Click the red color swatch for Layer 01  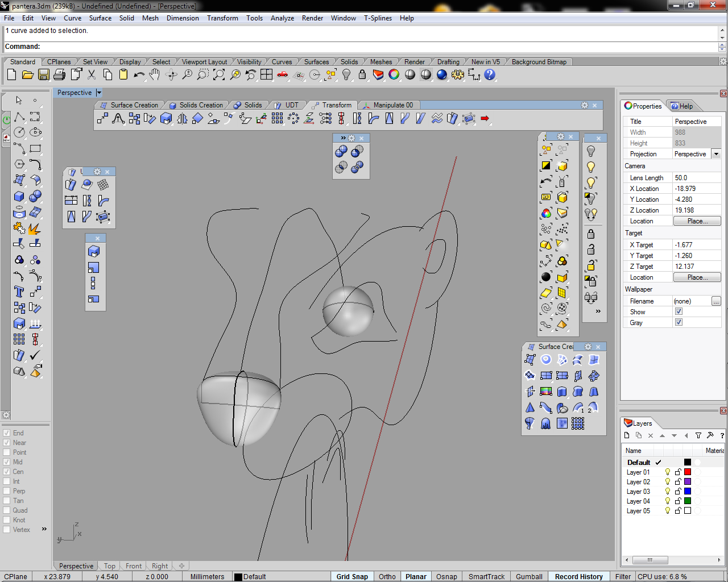tap(687, 472)
